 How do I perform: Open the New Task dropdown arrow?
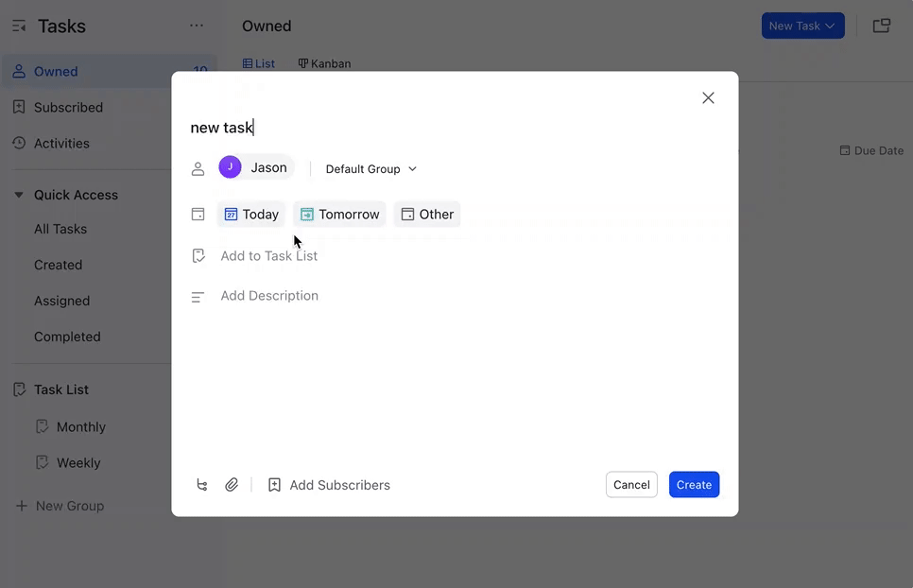(x=830, y=26)
